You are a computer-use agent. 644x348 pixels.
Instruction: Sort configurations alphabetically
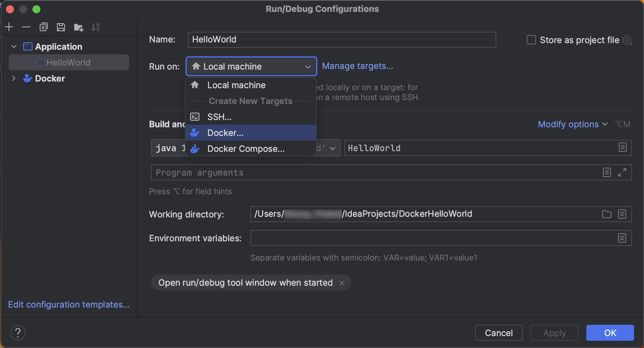[95, 27]
